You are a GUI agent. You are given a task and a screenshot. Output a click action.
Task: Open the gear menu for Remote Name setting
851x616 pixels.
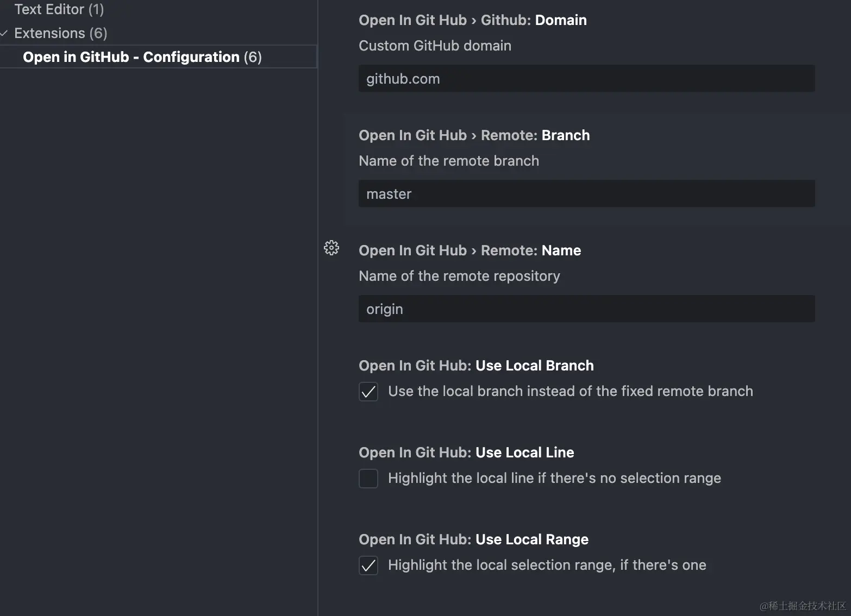click(331, 248)
